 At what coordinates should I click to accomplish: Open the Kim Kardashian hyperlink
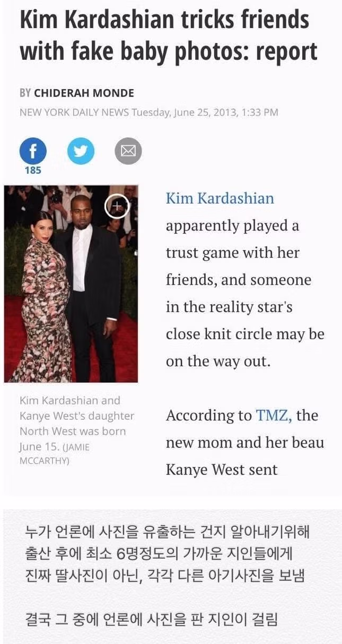pos(220,199)
